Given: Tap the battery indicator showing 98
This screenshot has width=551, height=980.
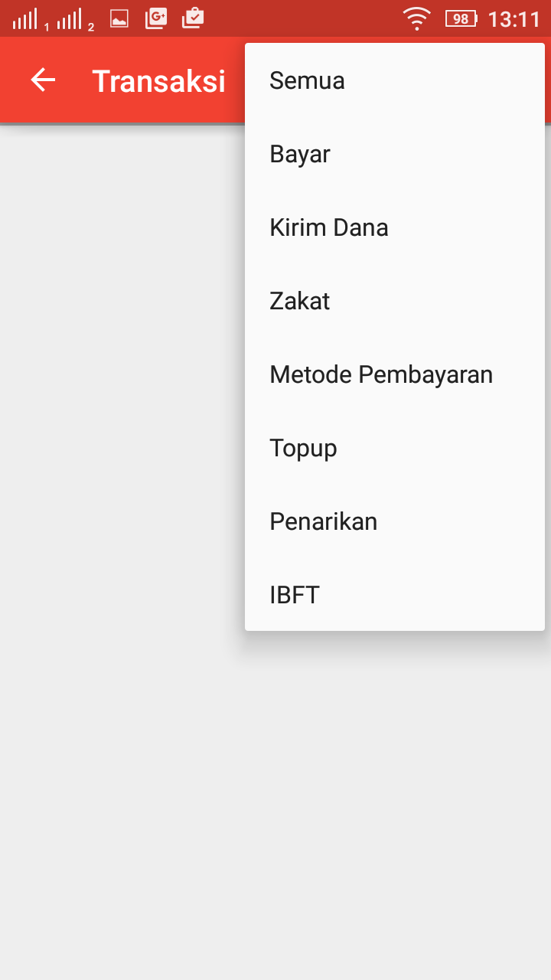Looking at the screenshot, I should (460, 17).
